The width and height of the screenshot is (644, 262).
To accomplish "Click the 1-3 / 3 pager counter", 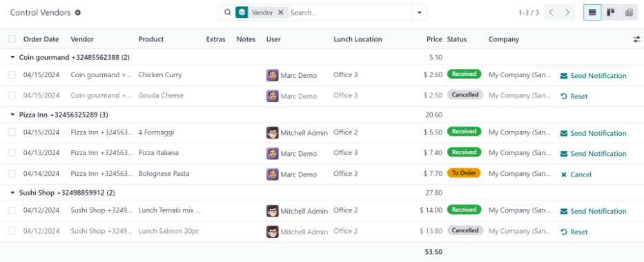I will pos(529,12).
